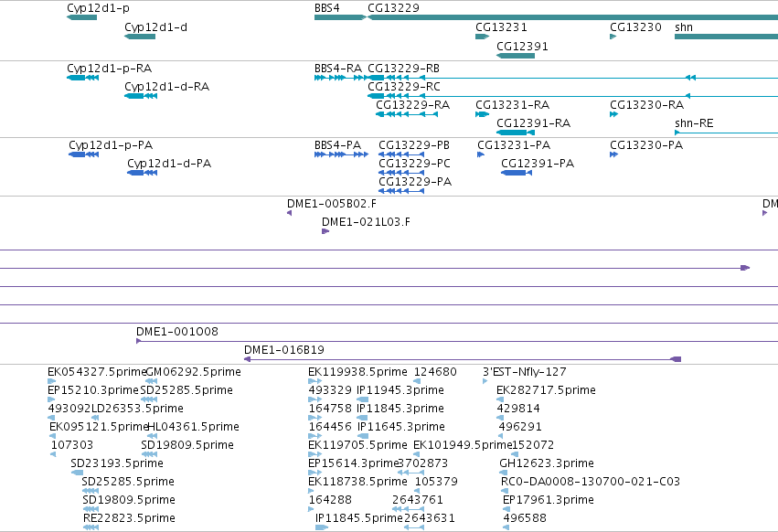
Task: Select EST EP17961.3prime
Action: (x=549, y=500)
